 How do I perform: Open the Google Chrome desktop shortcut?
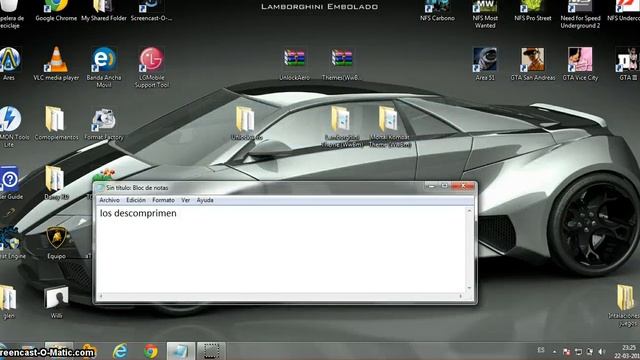point(56,11)
